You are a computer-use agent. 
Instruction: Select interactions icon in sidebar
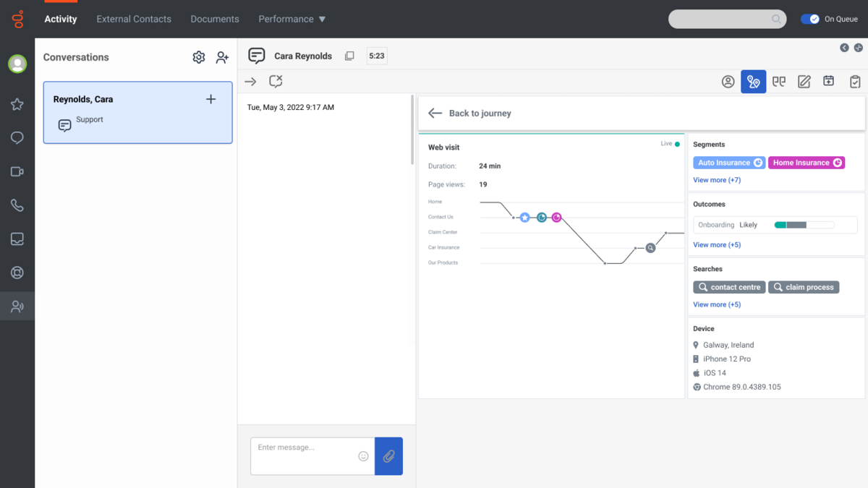[x=17, y=307]
